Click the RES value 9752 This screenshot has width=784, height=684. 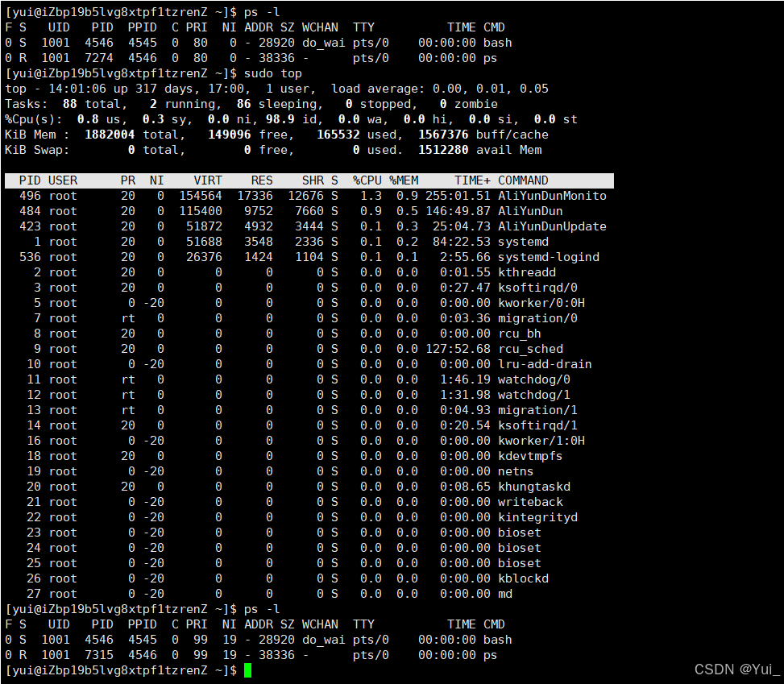click(258, 212)
